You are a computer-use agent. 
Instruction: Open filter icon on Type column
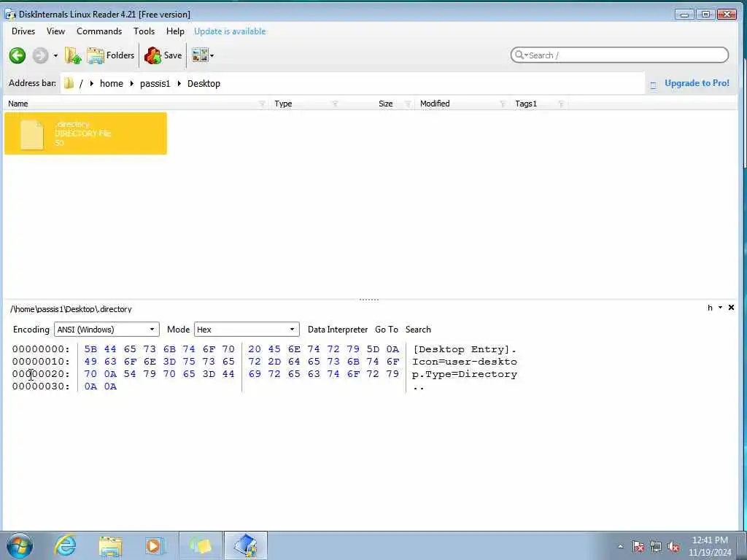[335, 104]
